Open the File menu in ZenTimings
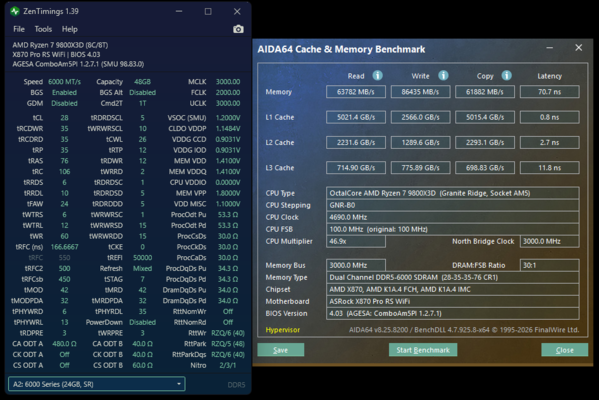599x400 pixels. [19, 29]
